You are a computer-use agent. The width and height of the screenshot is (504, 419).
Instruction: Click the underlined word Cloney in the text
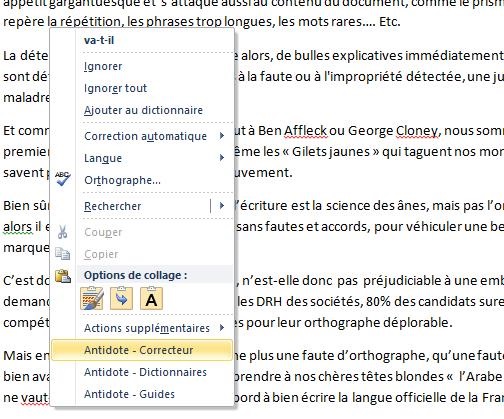click(417, 130)
